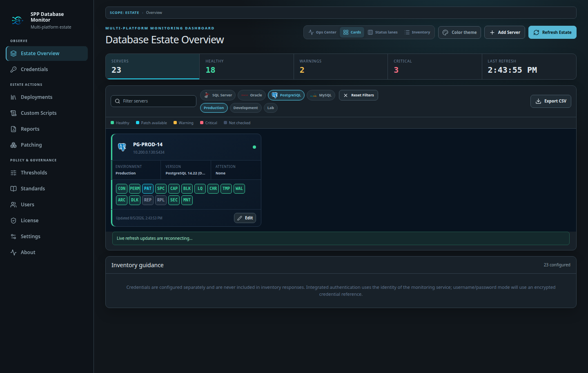This screenshot has height=373, width=588.
Task: Click Reset Filters button
Action: click(359, 95)
